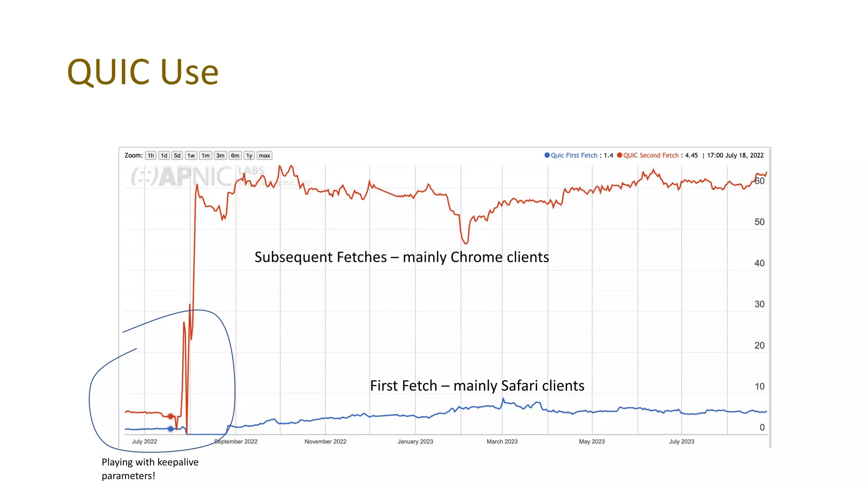868x488 pixels.
Task: Set chart zoom to 3m
Action: coord(220,155)
